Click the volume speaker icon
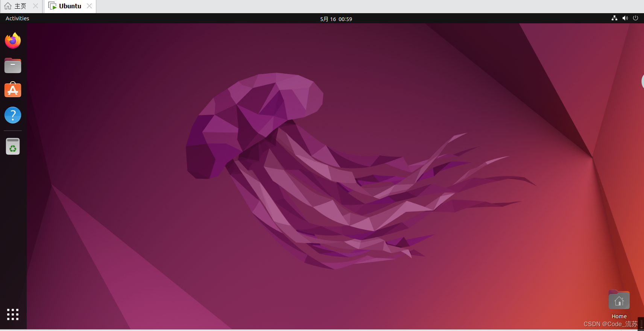Image resolution: width=644 pixels, height=331 pixels. [625, 18]
